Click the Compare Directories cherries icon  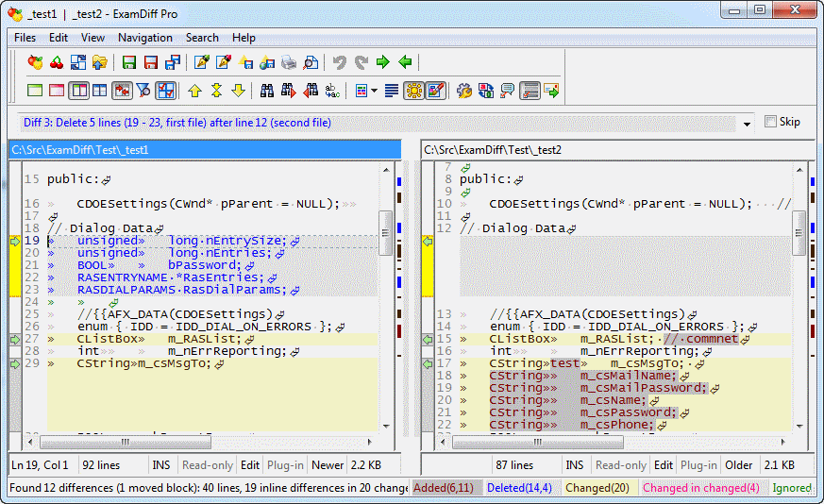57,62
